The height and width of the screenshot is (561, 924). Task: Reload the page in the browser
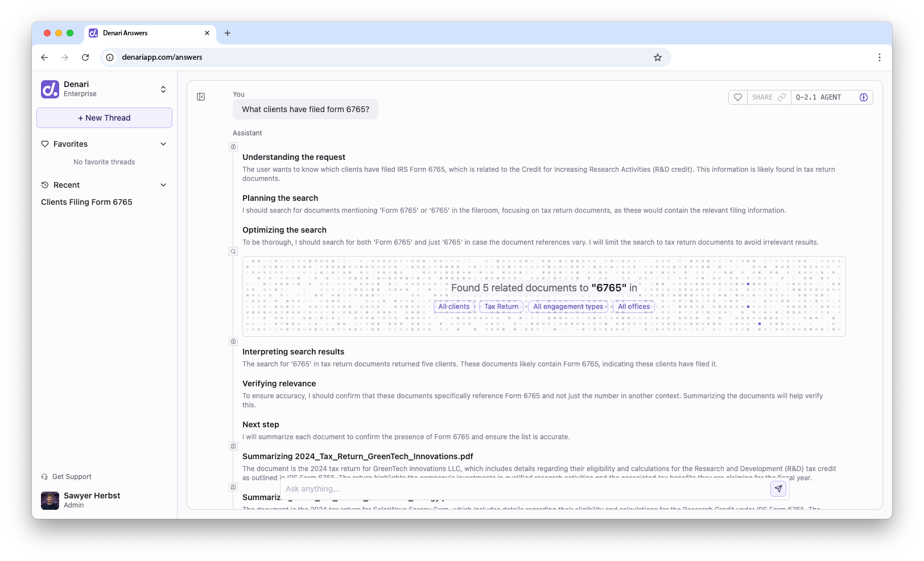85,57
